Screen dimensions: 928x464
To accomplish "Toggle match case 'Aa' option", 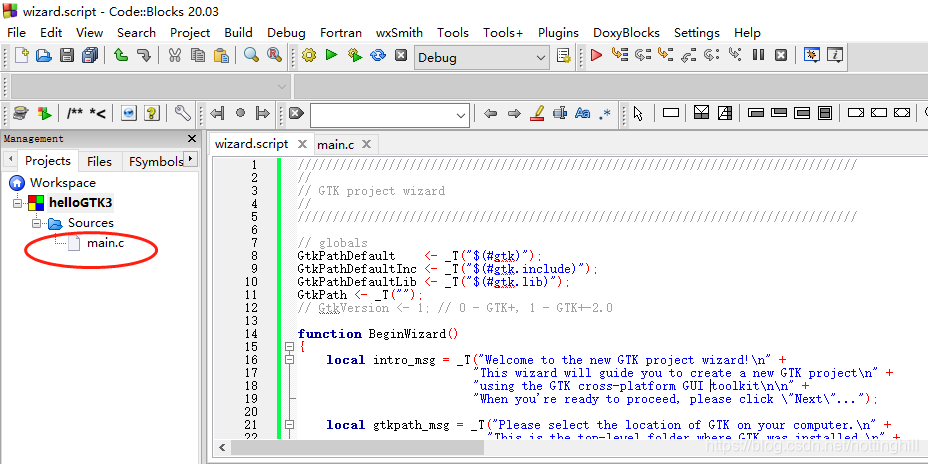I will point(583,112).
